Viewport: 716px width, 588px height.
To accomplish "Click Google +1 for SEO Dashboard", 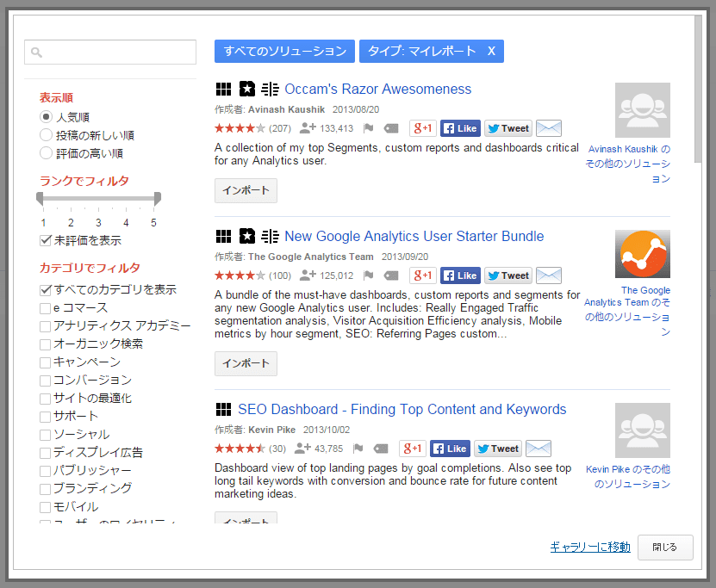I will pyautogui.click(x=413, y=449).
